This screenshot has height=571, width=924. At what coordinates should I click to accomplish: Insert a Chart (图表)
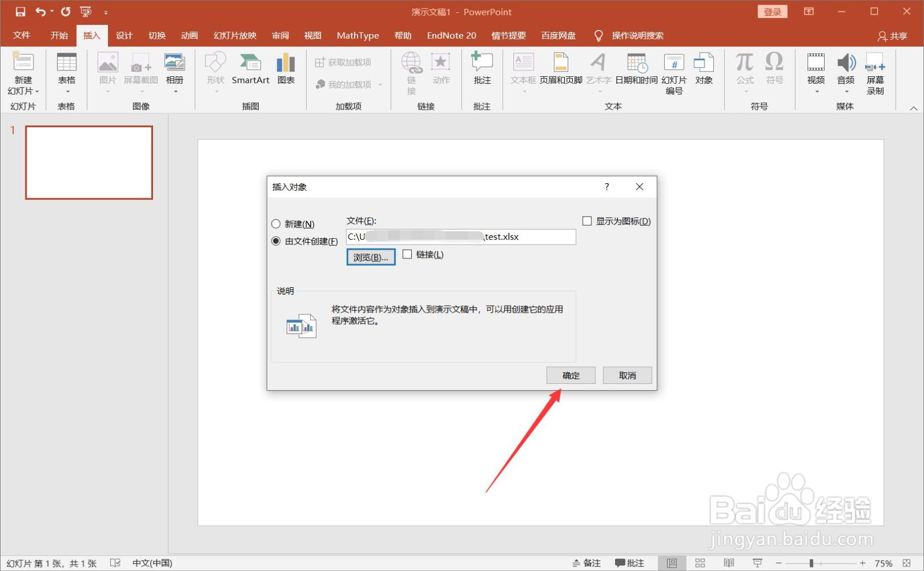pos(286,69)
